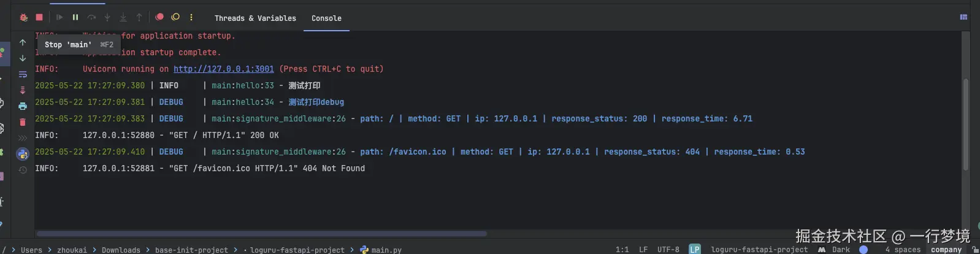Click the favicon.ico 404 Not Found line
This screenshot has width=980, height=254.
[x=200, y=168]
